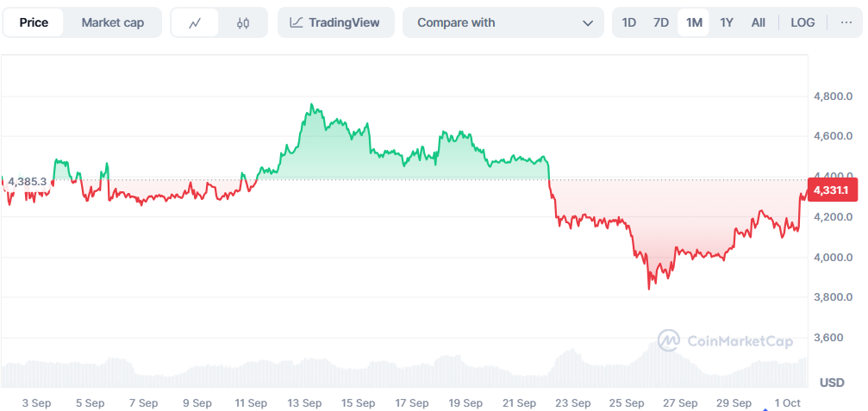Switch to line chart view icon
The image size is (868, 411).
click(x=195, y=22)
